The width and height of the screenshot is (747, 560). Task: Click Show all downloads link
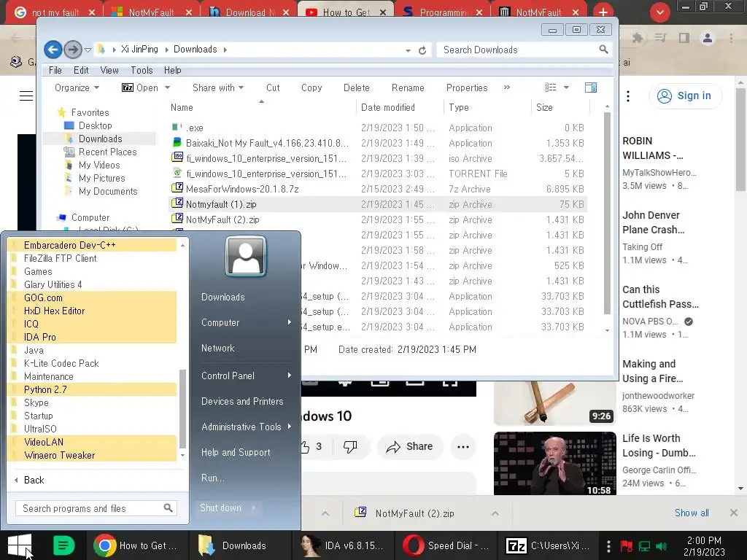point(692,513)
